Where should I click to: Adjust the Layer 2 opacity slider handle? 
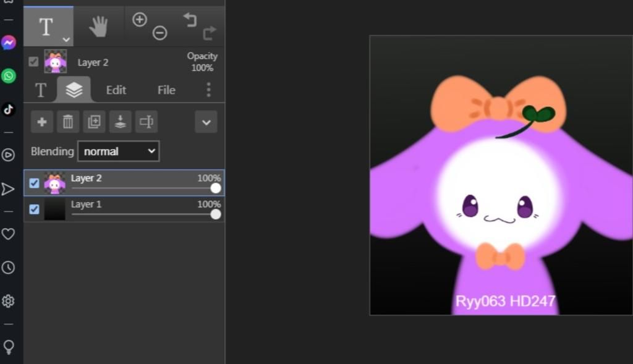tap(216, 188)
